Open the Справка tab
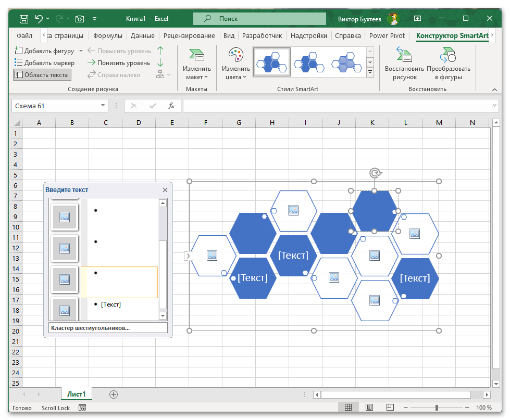The image size is (510, 420). pyautogui.click(x=347, y=36)
